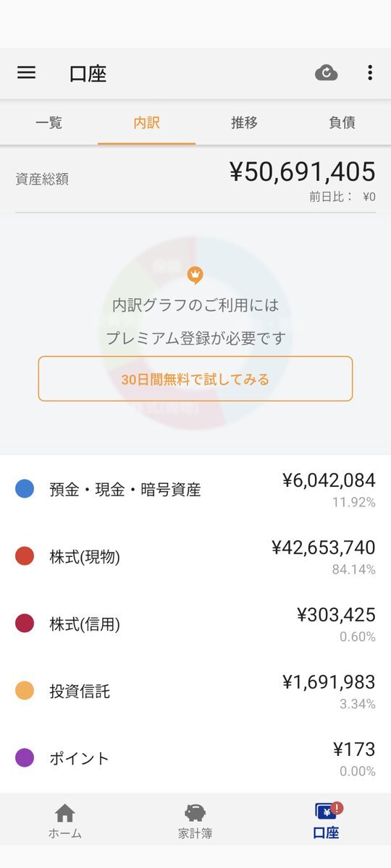Image resolution: width=391 pixels, height=868 pixels.
Task: Tap the purple ポイント color dot
Action: tap(25, 758)
